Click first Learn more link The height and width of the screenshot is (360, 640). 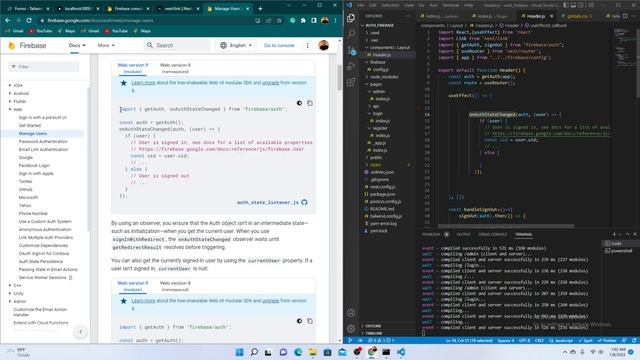pos(143,83)
